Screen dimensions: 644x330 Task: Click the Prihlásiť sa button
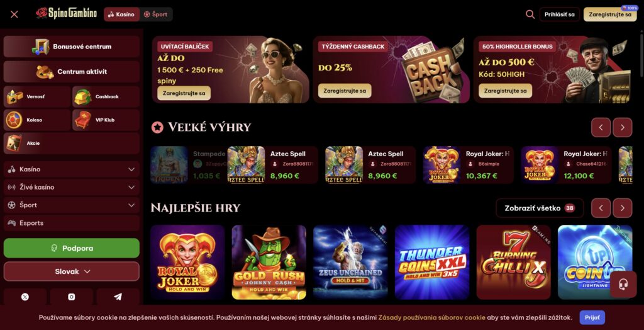pos(559,14)
